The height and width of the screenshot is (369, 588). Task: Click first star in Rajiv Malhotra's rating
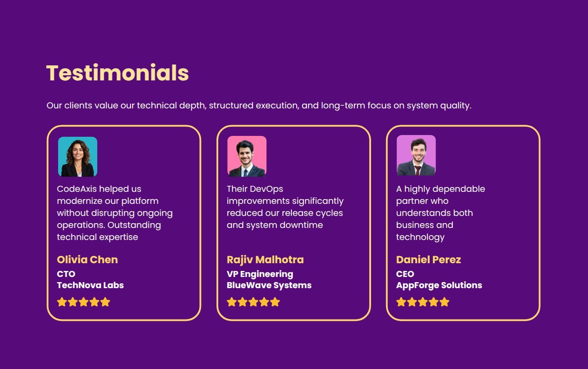(232, 302)
